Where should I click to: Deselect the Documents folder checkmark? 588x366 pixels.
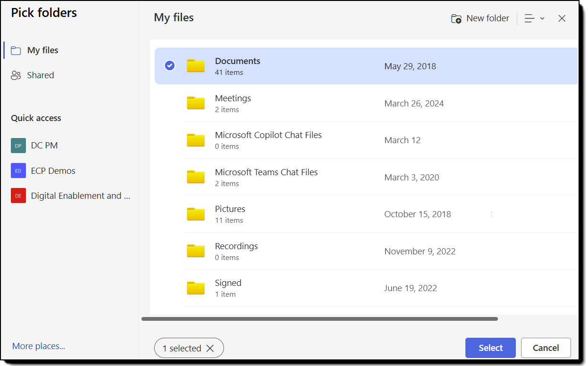click(x=169, y=65)
